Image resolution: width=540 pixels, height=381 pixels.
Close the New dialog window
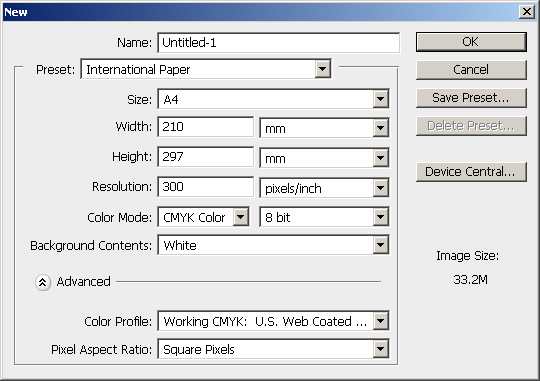pos(527,12)
